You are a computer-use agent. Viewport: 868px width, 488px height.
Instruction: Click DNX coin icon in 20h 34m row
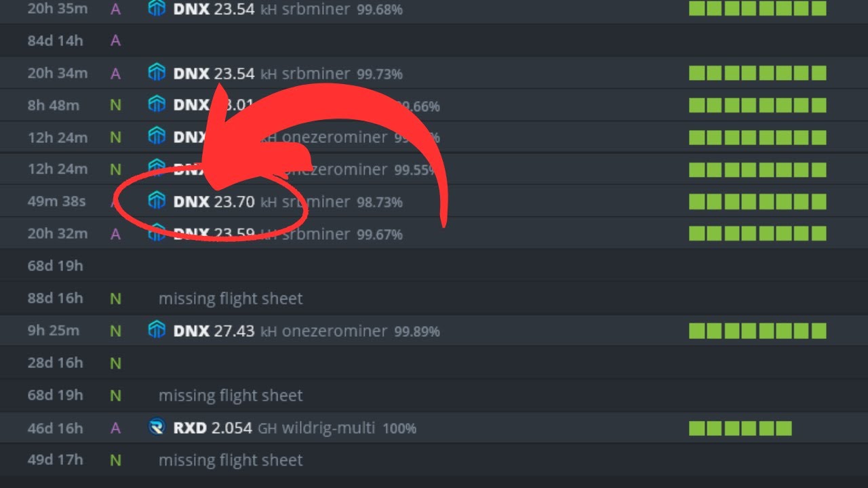coord(157,73)
